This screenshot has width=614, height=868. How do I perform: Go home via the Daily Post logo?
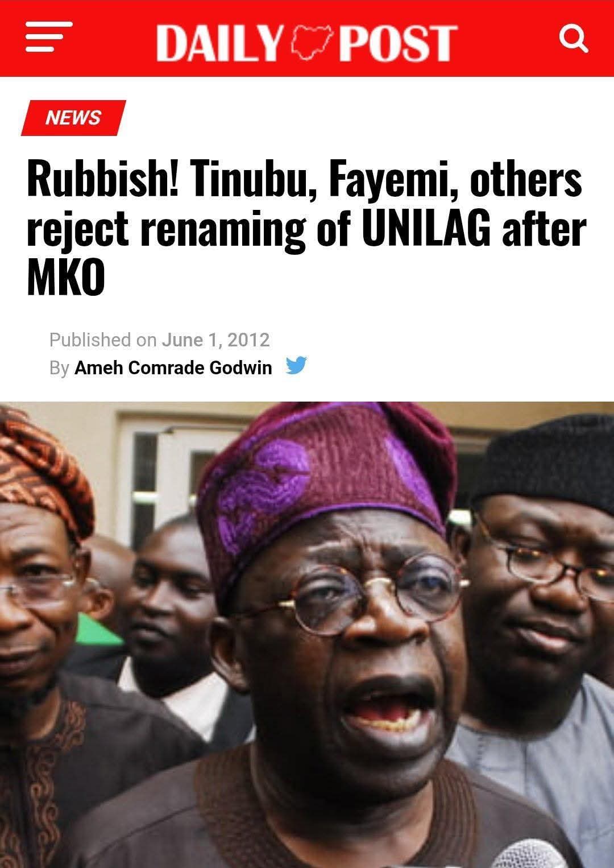[306, 42]
